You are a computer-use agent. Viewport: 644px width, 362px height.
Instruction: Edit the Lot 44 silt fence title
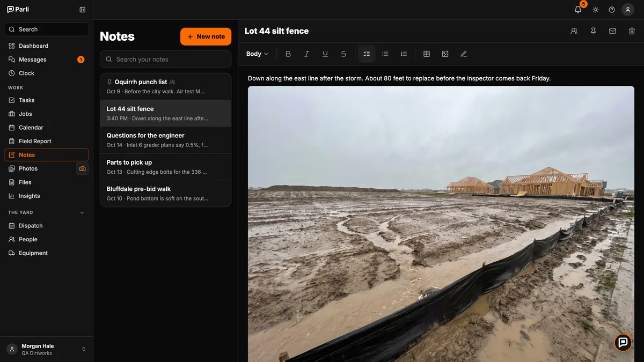click(277, 31)
